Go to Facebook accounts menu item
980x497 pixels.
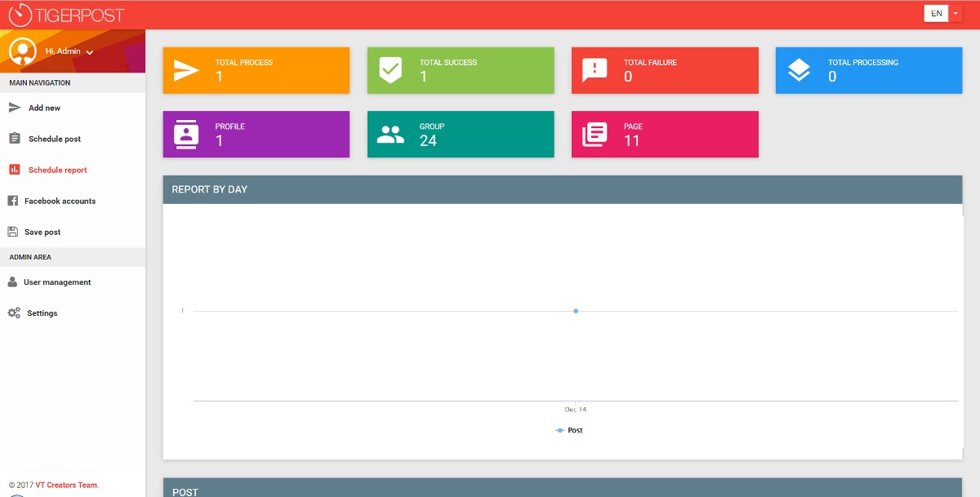[60, 201]
